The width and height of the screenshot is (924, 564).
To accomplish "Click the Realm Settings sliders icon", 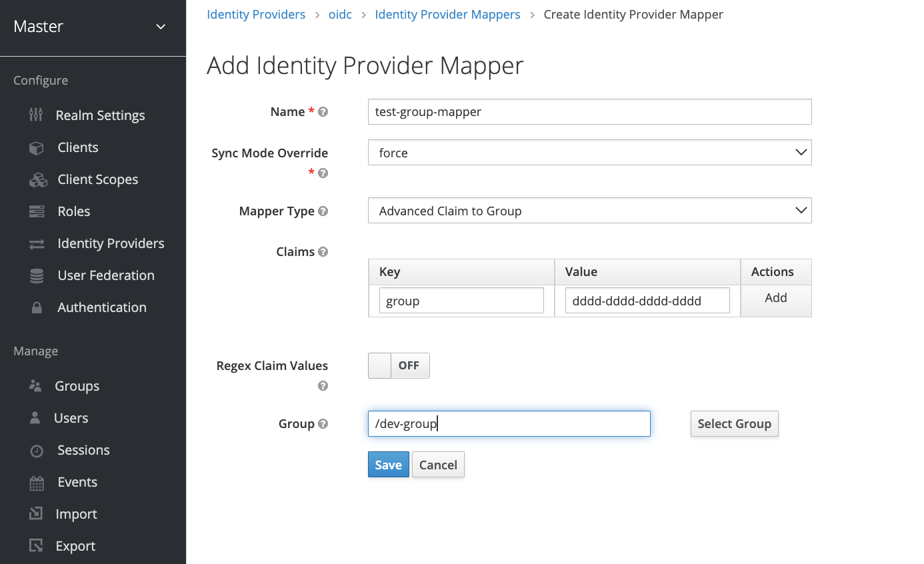I will [x=36, y=115].
